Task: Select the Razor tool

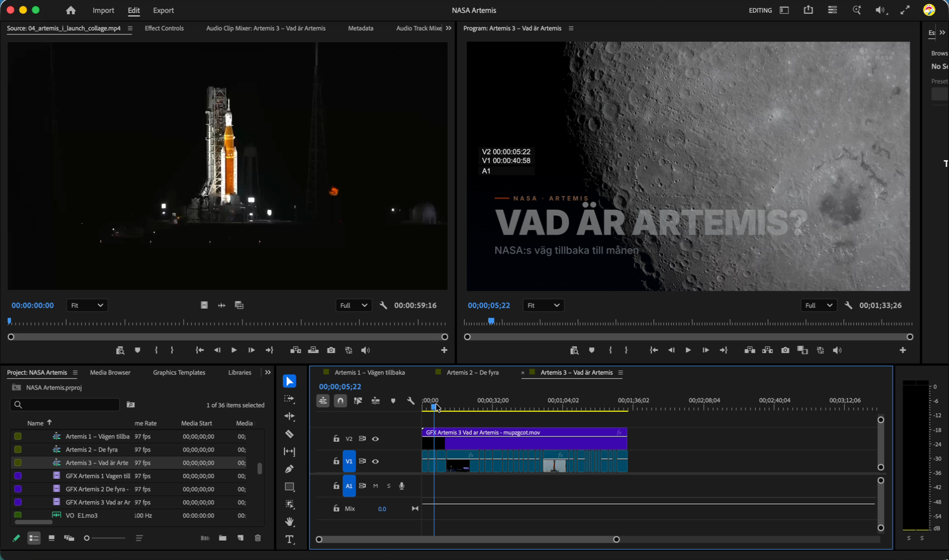Action: [289, 434]
